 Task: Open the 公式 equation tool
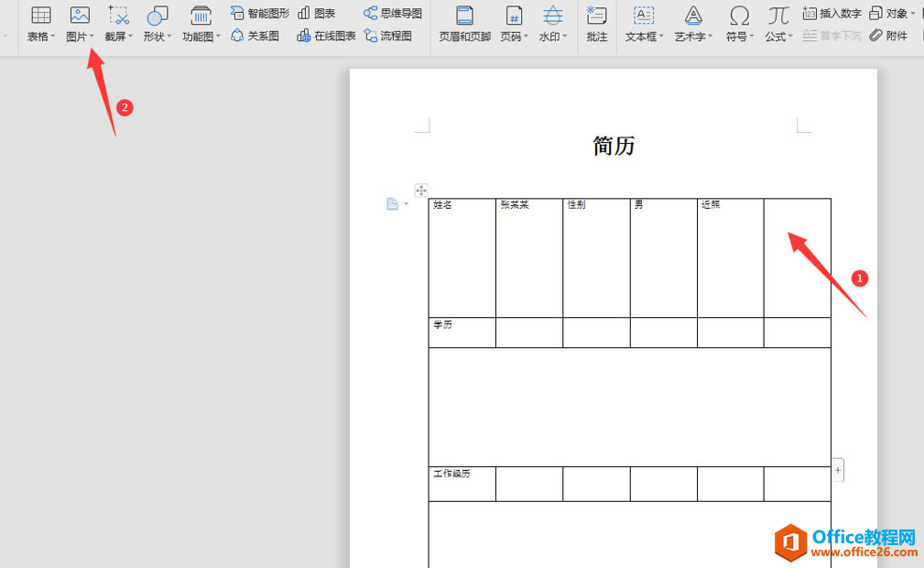[x=778, y=23]
